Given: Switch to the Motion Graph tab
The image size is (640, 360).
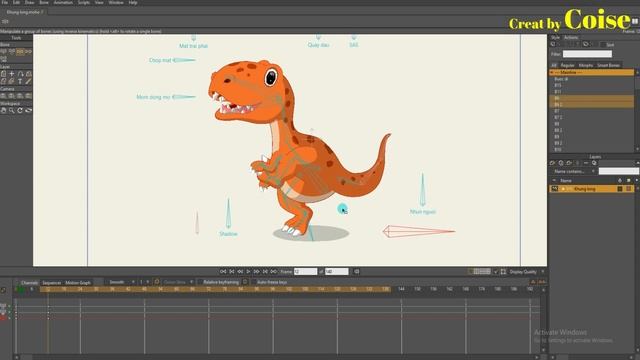Looking at the screenshot, I should point(78,282).
